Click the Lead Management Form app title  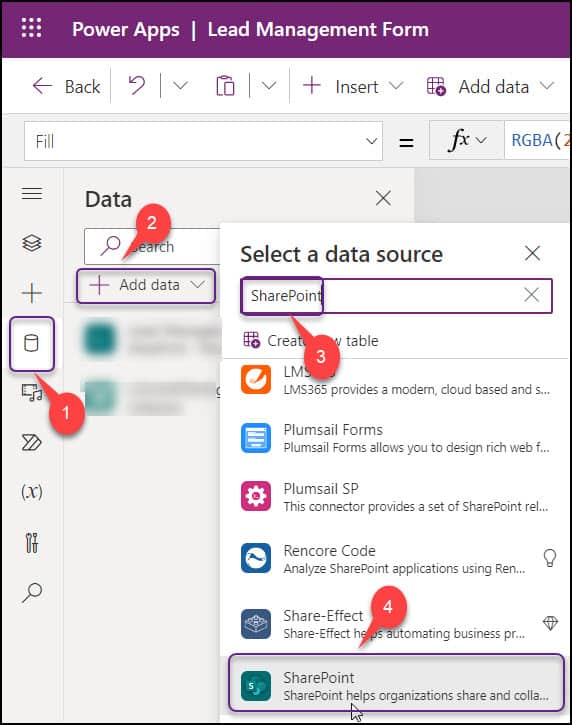tap(318, 30)
